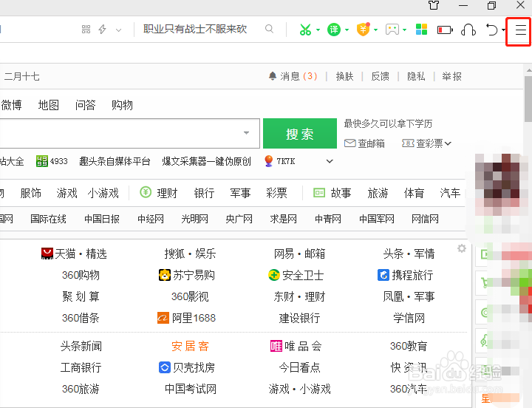Open 最快多久可以拿下学历 hot link
Image resolution: width=532 pixels, height=408 pixels.
388,123
